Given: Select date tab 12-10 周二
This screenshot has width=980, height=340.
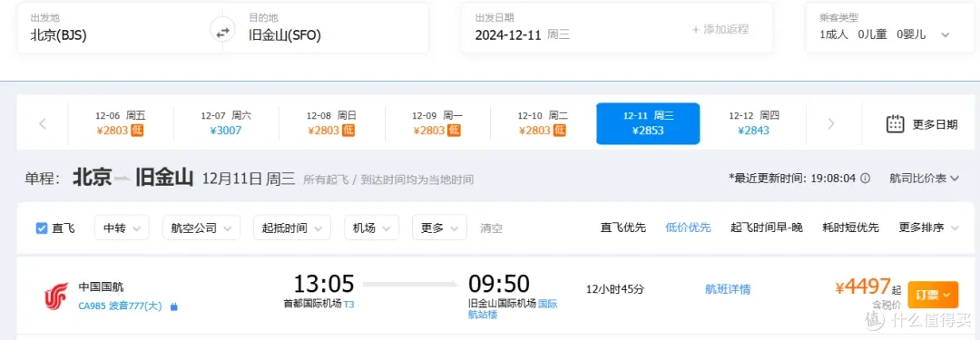Looking at the screenshot, I should pos(543,123).
